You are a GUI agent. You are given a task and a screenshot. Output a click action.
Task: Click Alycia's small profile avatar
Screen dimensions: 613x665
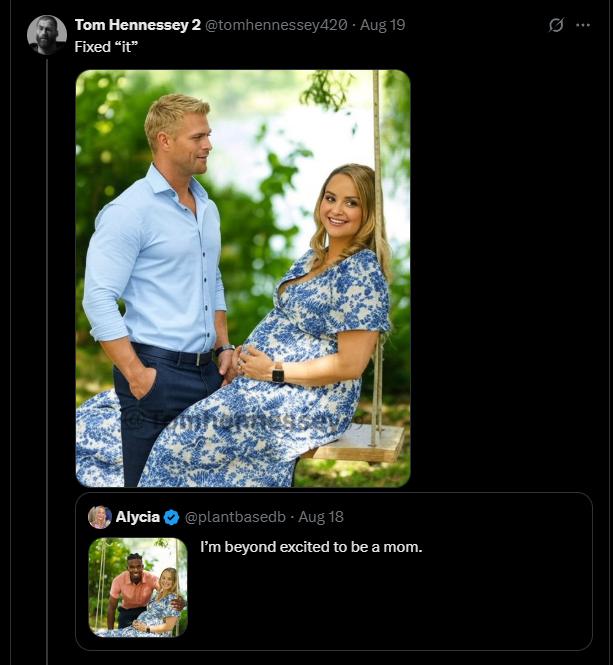click(100, 517)
